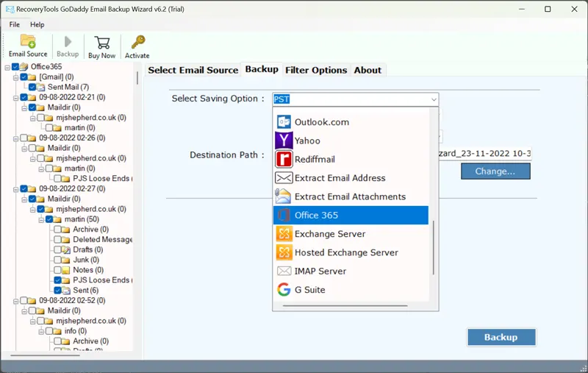Toggle the Archive (0) folder checkbox
The width and height of the screenshot is (588, 373).
pyautogui.click(x=57, y=230)
